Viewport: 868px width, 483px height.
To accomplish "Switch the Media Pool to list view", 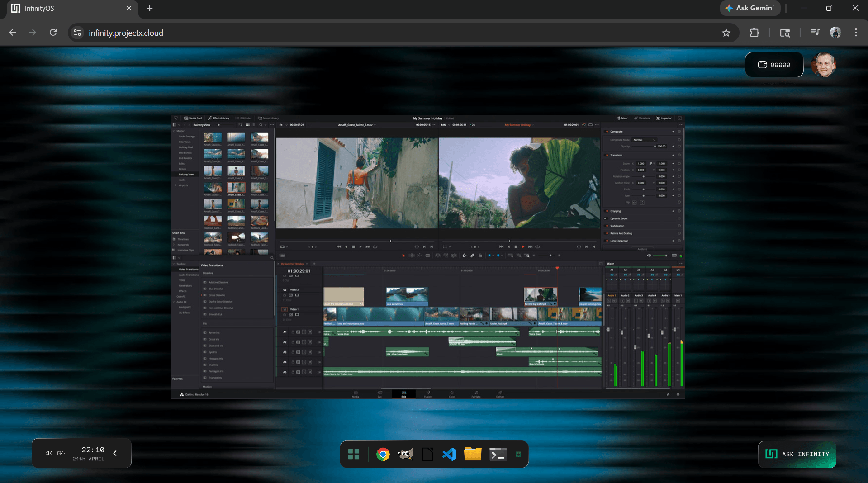I will click(254, 125).
